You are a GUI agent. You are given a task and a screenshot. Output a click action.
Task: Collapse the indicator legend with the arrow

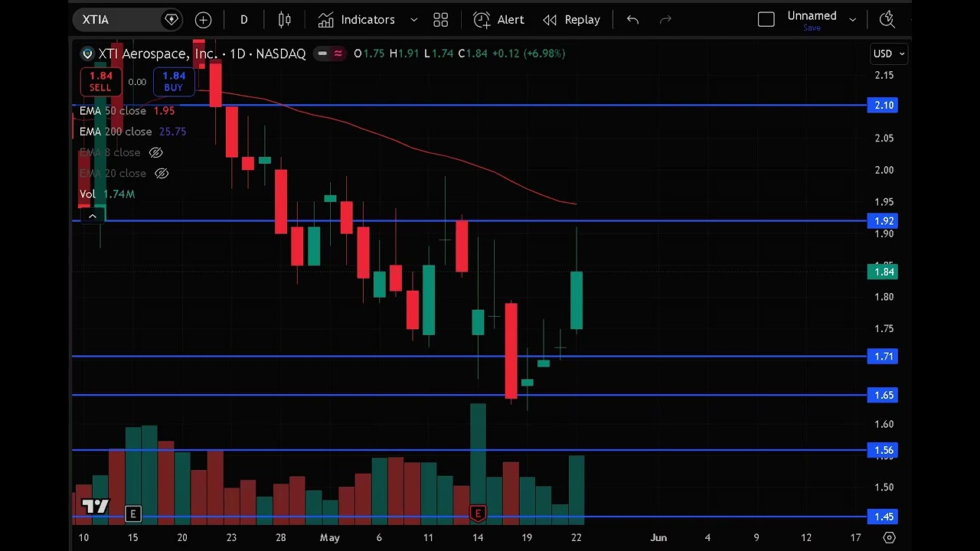click(93, 217)
